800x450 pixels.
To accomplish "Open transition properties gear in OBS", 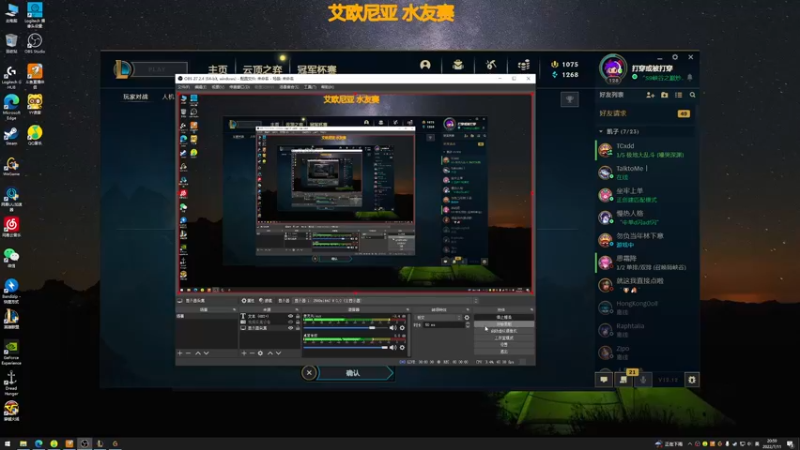I will click(x=467, y=317).
